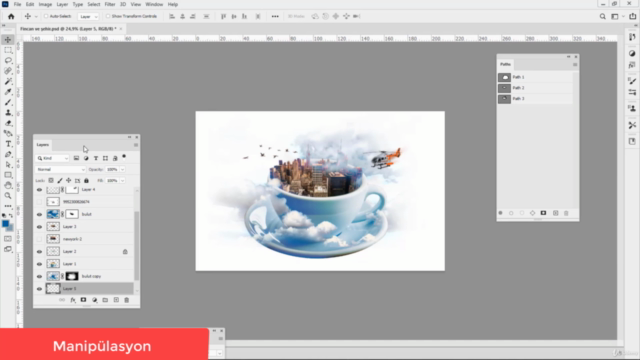
Task: Enable the Auto-Select checkbox
Action: tap(46, 16)
